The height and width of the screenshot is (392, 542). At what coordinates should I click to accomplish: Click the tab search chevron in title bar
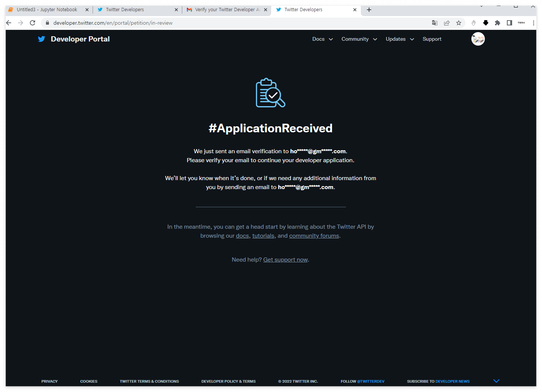tap(481, 6)
